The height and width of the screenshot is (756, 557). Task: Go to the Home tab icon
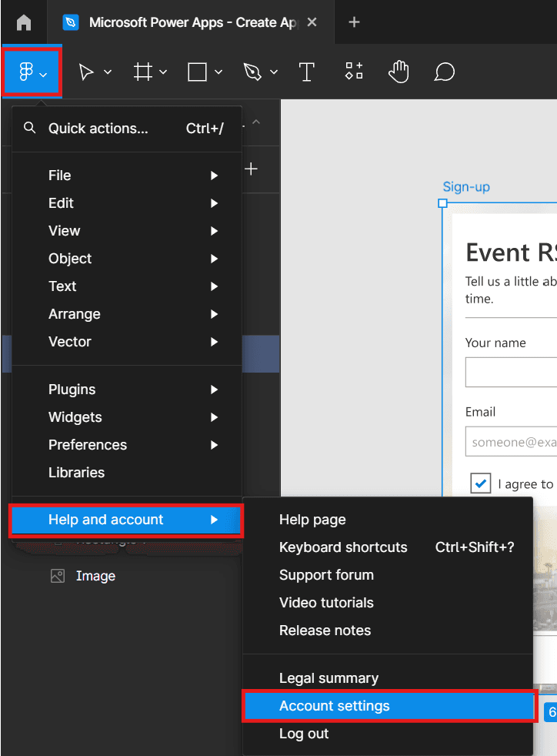tap(24, 22)
